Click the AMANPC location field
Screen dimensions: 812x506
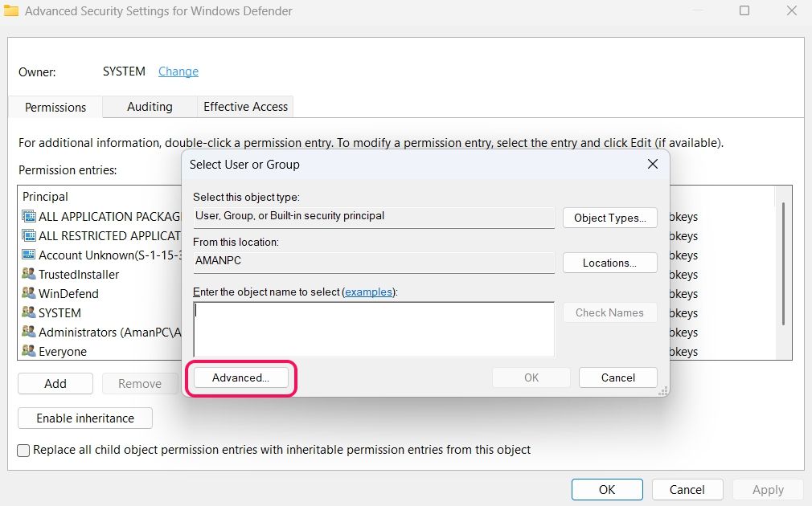(x=373, y=263)
